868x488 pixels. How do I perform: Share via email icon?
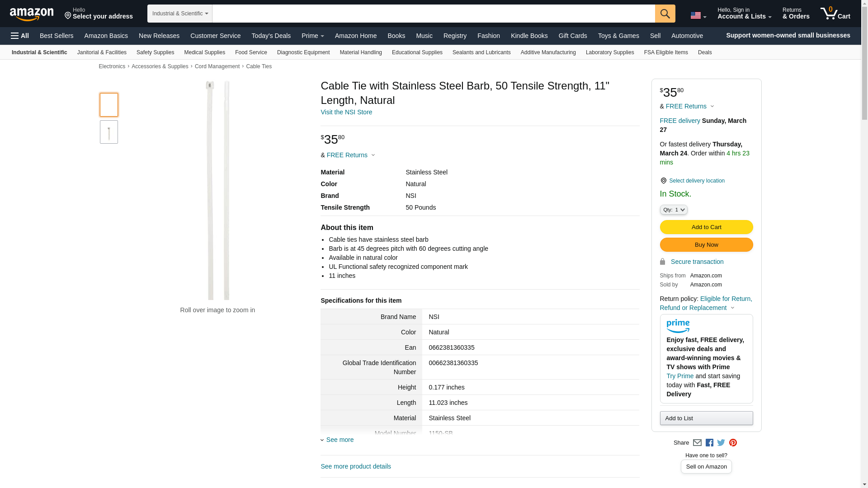pos(697,443)
